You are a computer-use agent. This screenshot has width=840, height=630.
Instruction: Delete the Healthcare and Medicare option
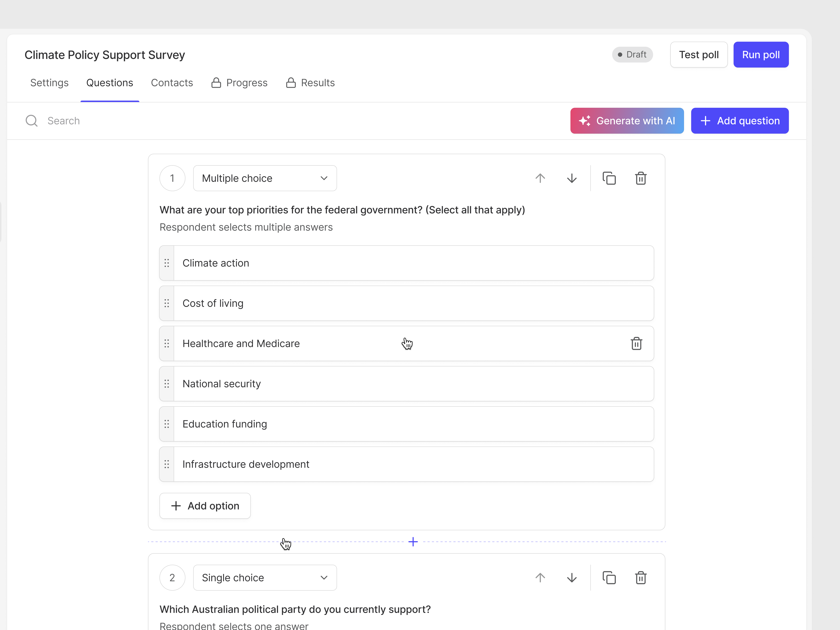tap(637, 343)
